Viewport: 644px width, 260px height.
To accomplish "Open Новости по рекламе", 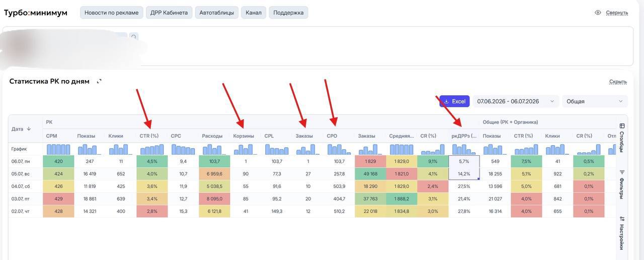I will pyautogui.click(x=112, y=13).
